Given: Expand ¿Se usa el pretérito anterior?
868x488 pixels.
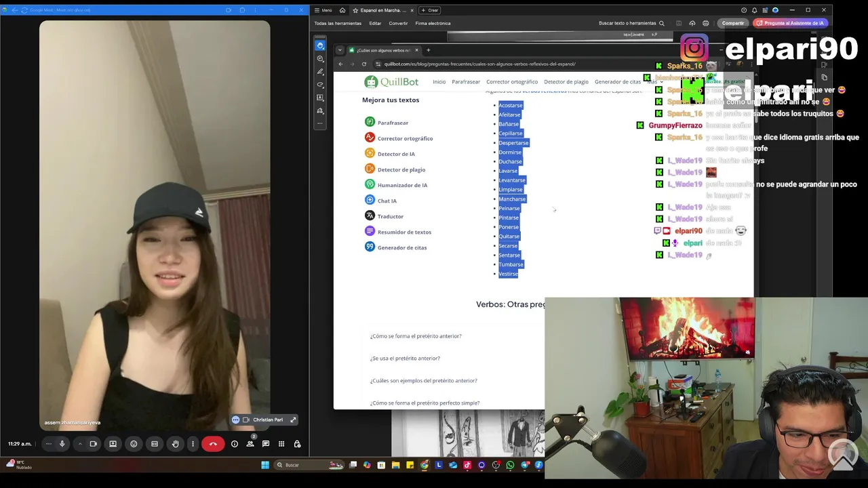Looking at the screenshot, I should (405, 359).
